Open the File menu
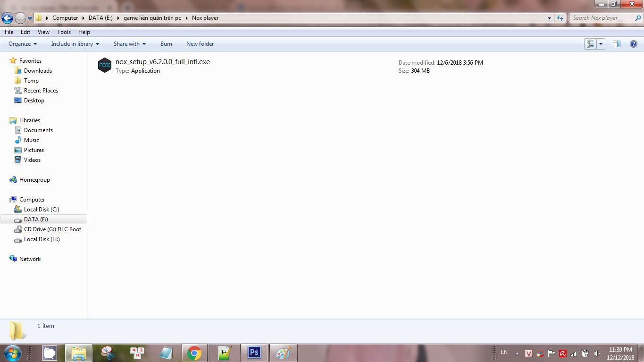The image size is (644, 362). 9,32
